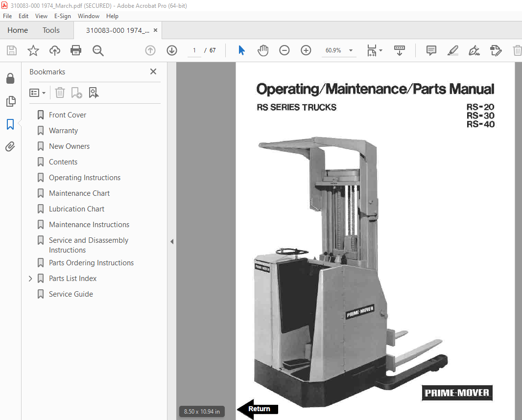Expand the Parts List Index bookmark

point(30,279)
